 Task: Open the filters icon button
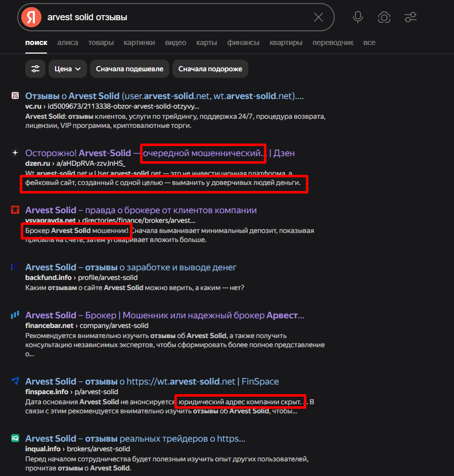click(x=35, y=69)
